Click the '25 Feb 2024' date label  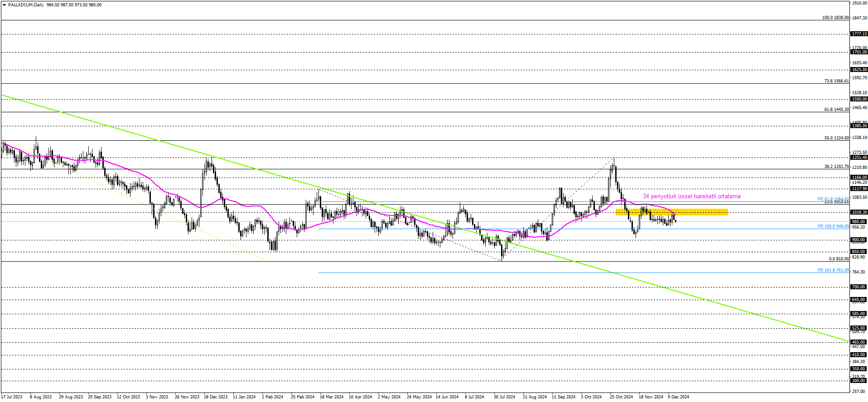point(303,397)
